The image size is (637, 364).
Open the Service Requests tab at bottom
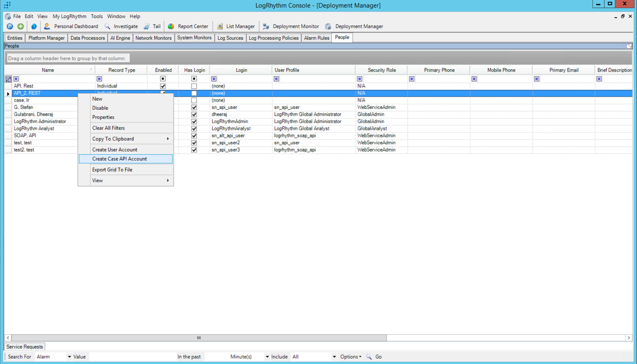[x=25, y=347]
